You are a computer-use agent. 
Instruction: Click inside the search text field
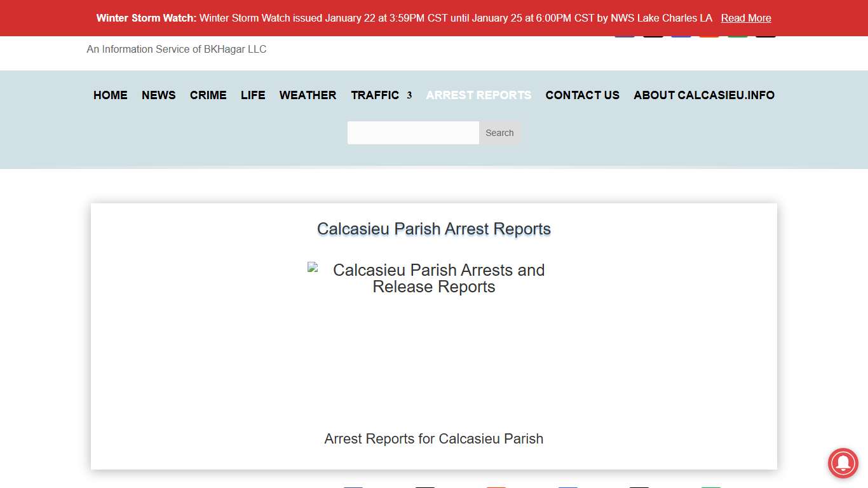point(413,133)
